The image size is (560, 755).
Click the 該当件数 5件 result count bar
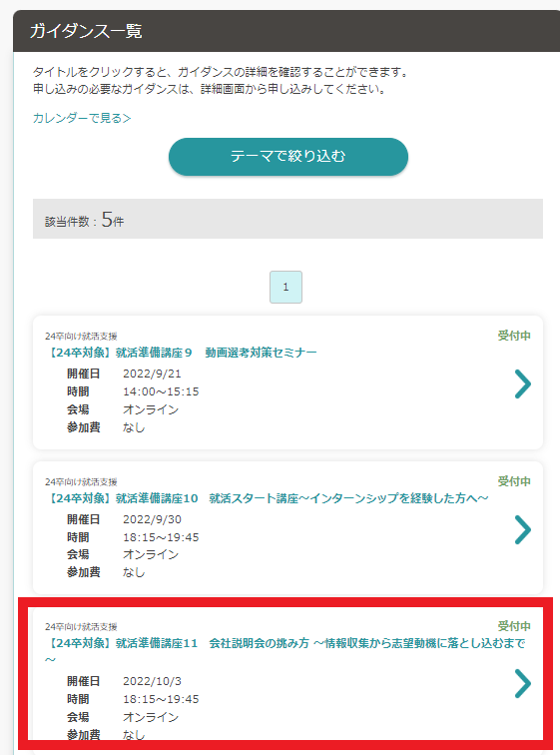(287, 219)
